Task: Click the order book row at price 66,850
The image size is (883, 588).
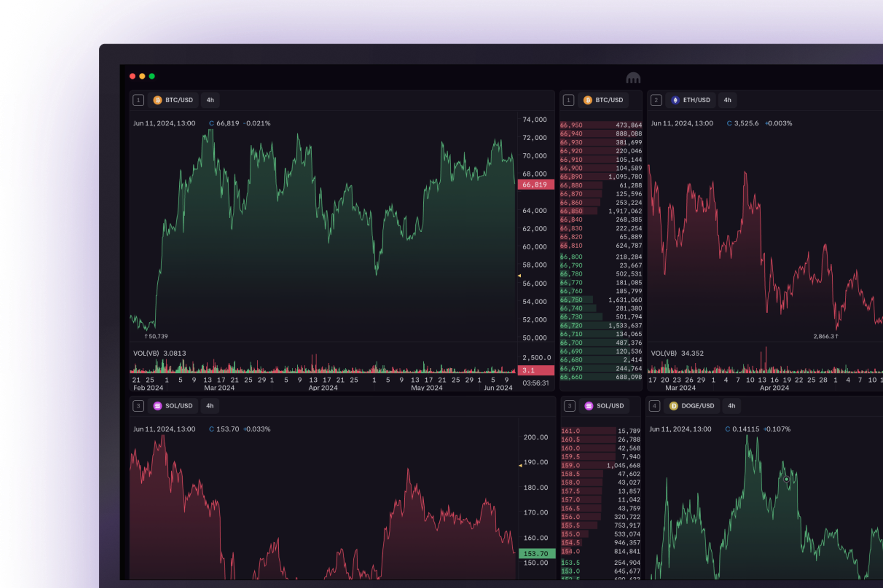Action: (x=600, y=211)
